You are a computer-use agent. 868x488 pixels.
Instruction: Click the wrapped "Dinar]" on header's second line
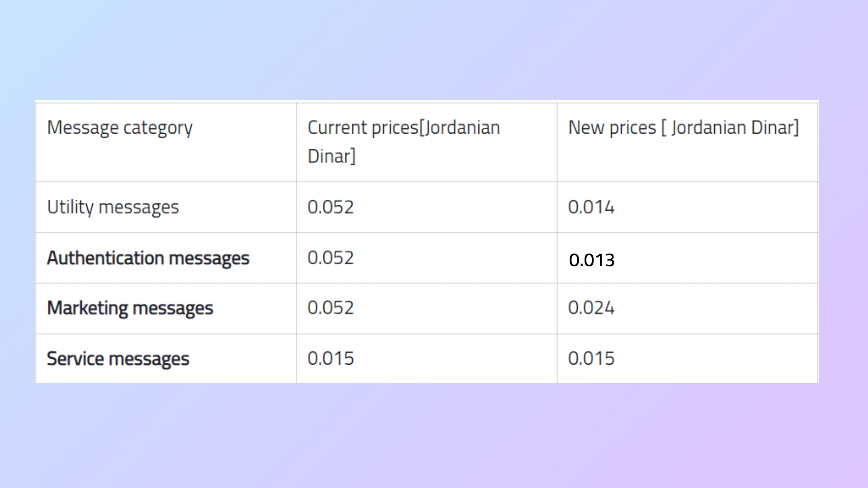tap(331, 156)
